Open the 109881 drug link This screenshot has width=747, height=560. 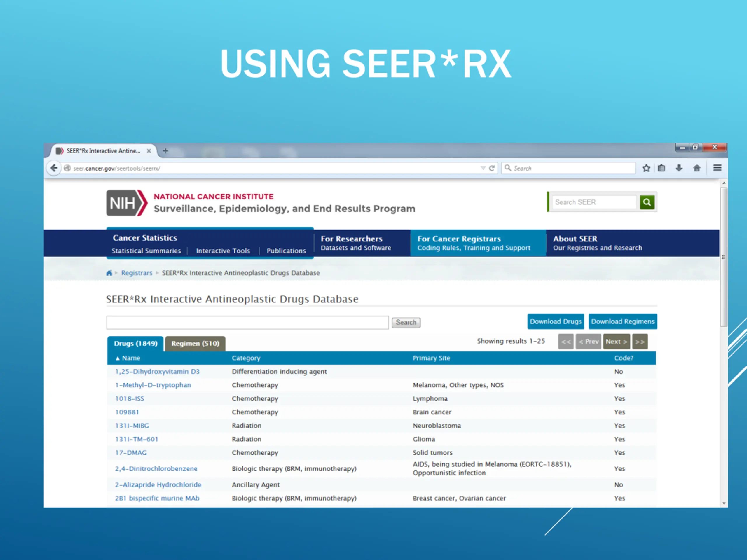click(127, 412)
